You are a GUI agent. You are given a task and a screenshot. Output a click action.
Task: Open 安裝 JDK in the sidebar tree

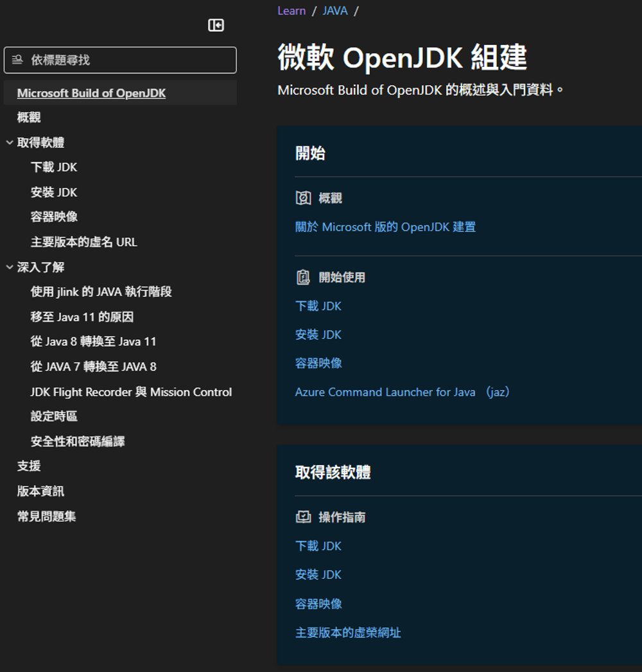click(54, 192)
